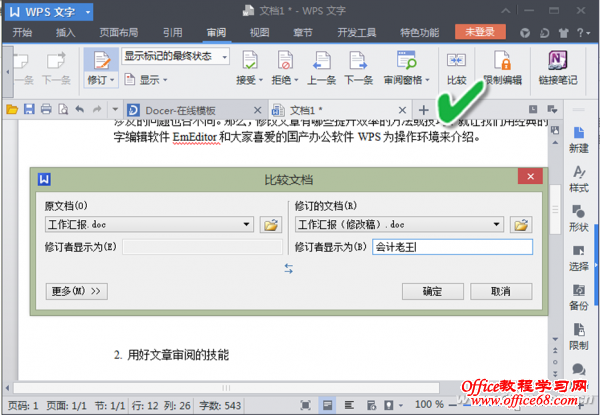Click the 修订者显示为(B) input field
Image resolution: width=600 pixels, height=415 pixels.
pos(452,247)
